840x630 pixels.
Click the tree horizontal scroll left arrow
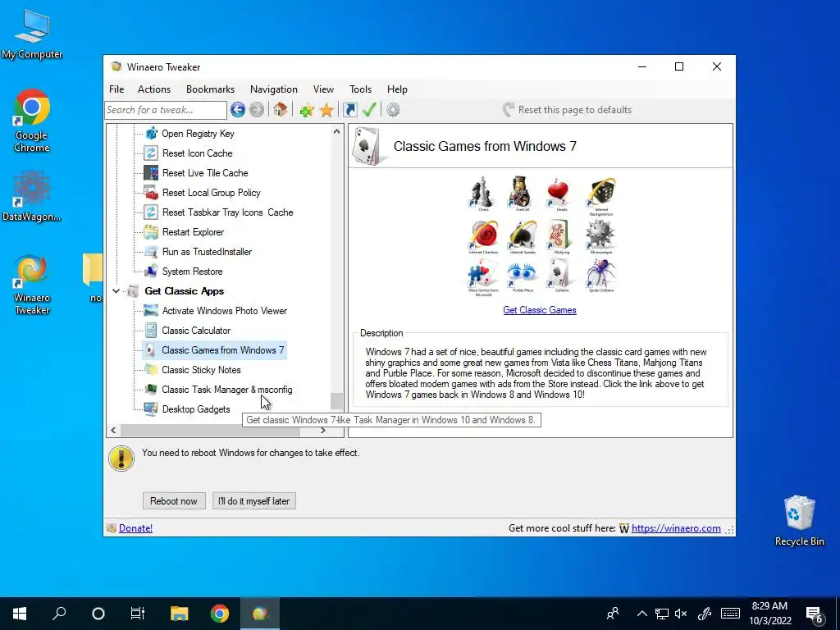113,430
